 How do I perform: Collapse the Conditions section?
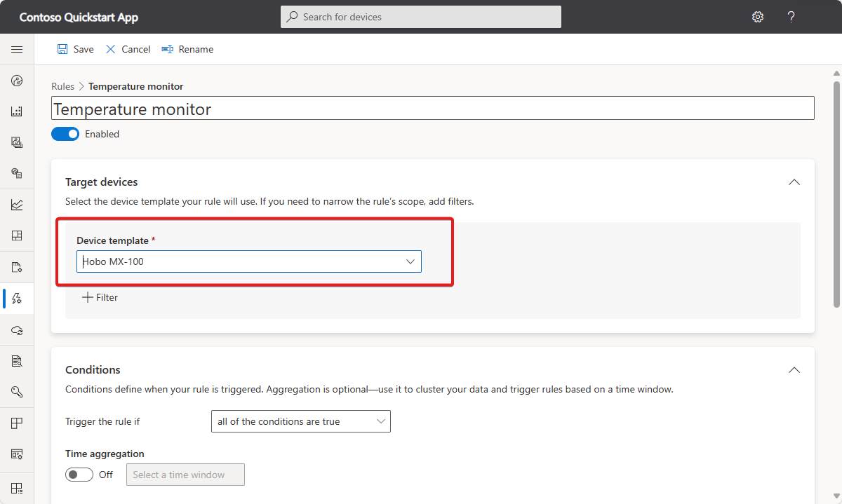point(794,369)
